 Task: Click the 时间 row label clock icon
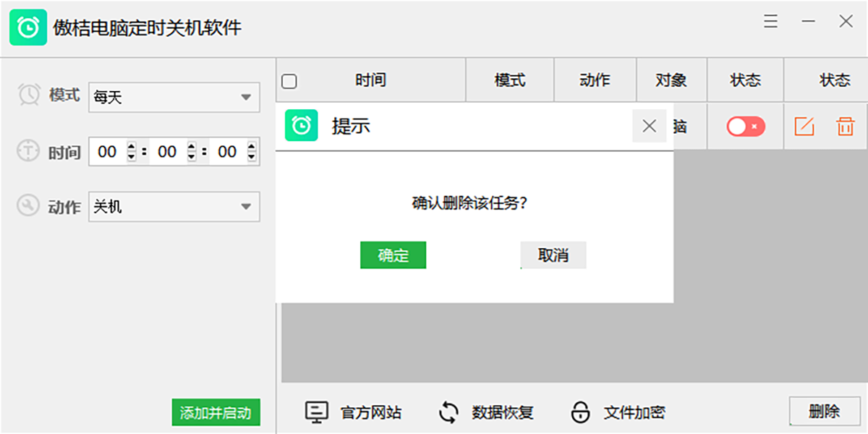(29, 151)
